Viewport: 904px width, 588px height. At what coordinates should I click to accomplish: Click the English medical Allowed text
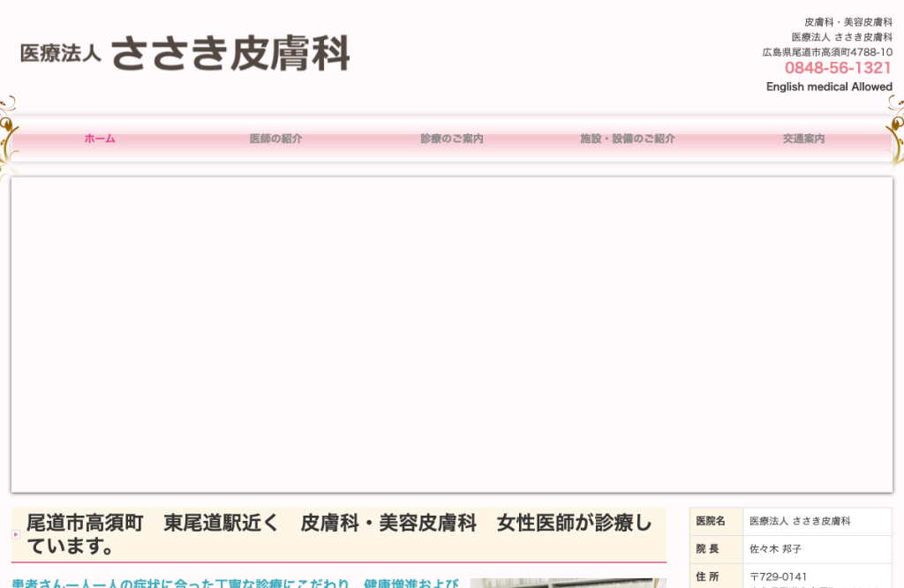pyautogui.click(x=829, y=87)
